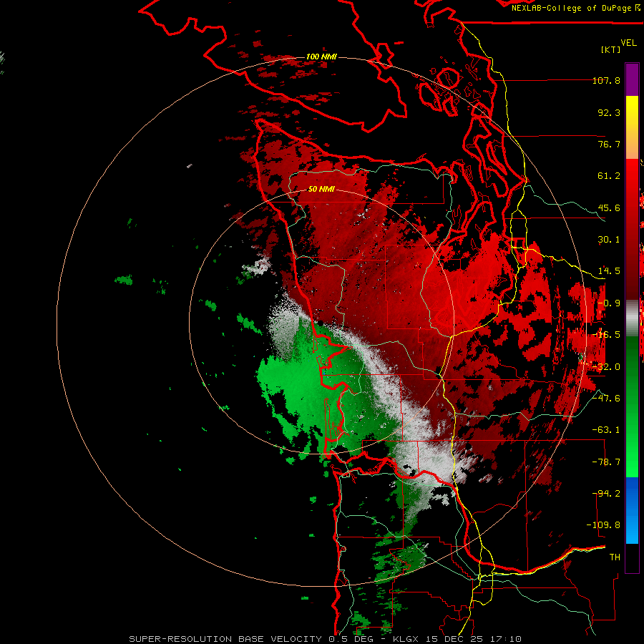Click the -94.2 legend value
This screenshot has width=644, height=644.
[x=606, y=494]
